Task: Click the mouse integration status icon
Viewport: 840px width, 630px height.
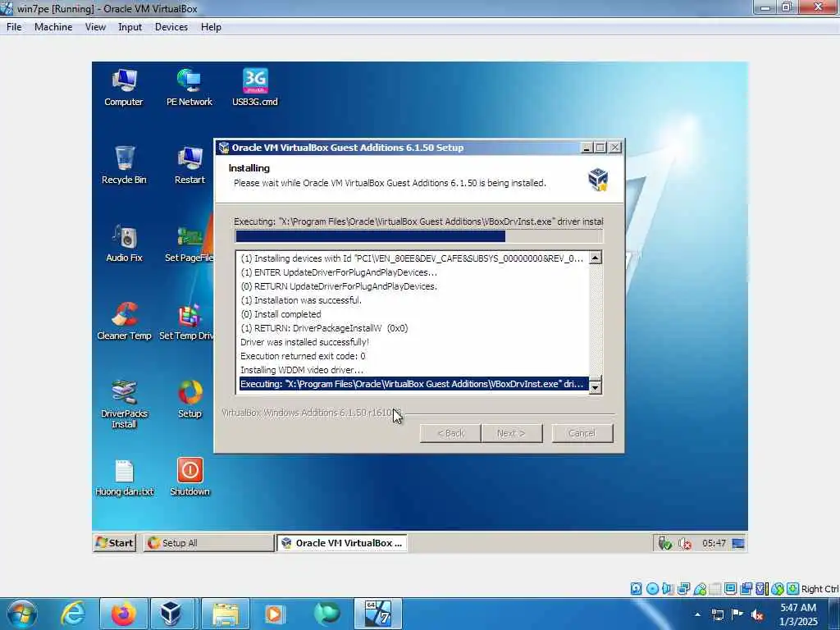Action: pos(778,589)
